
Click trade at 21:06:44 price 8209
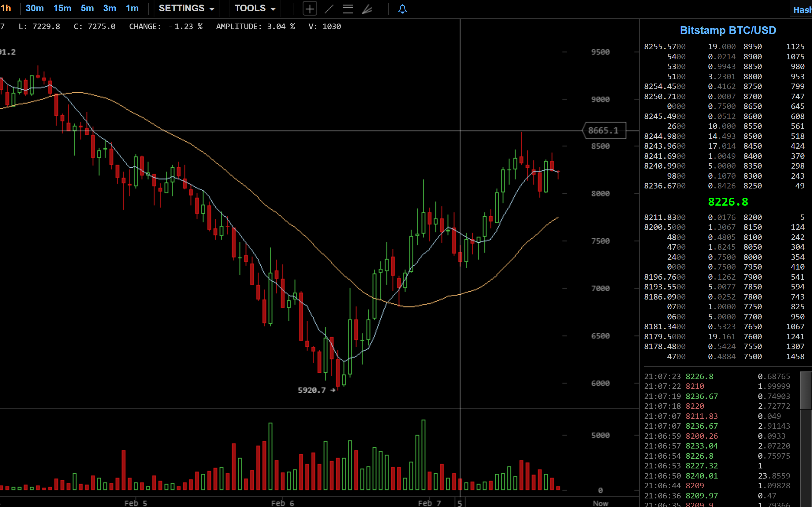tap(717, 486)
